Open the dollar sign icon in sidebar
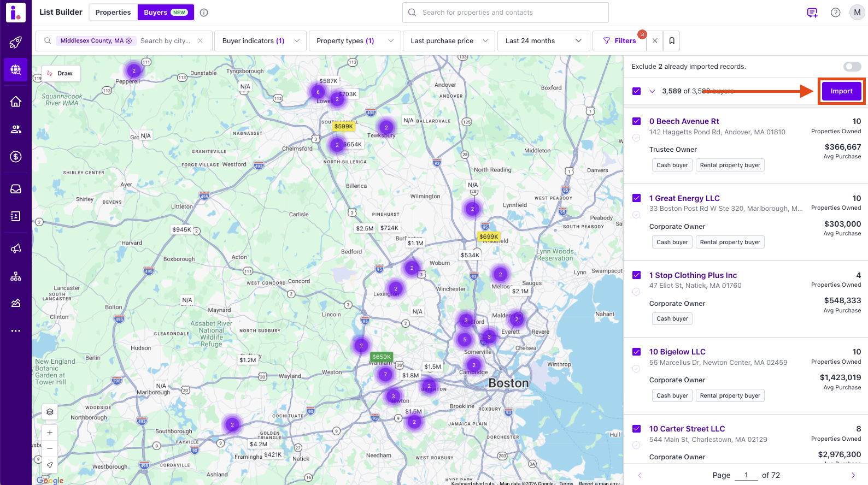868x485 pixels. pyautogui.click(x=16, y=157)
